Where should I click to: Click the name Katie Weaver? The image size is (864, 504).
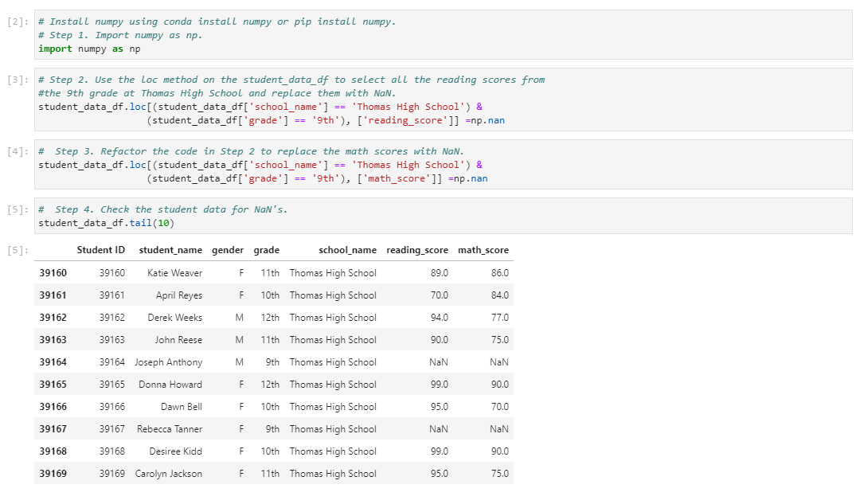pos(174,273)
